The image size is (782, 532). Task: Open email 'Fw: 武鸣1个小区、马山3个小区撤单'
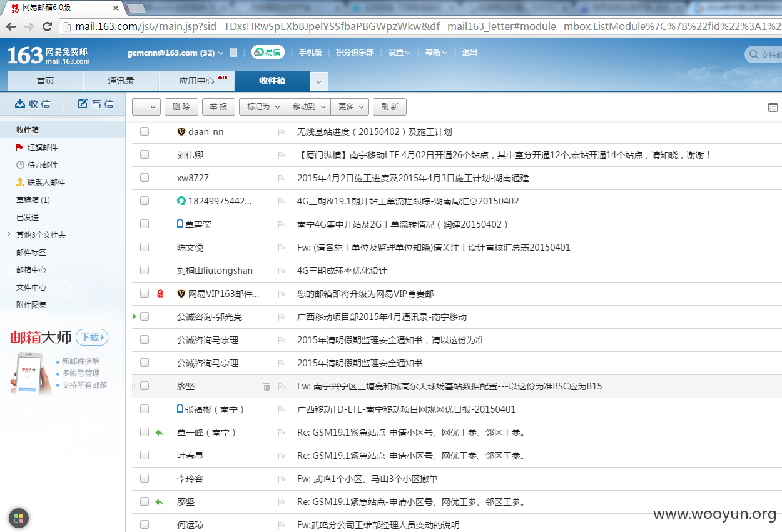(367, 479)
